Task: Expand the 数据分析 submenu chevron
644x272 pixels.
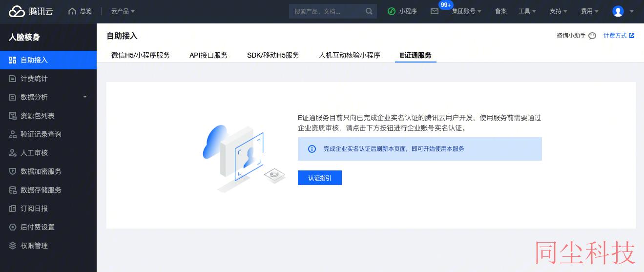Action: (x=85, y=97)
